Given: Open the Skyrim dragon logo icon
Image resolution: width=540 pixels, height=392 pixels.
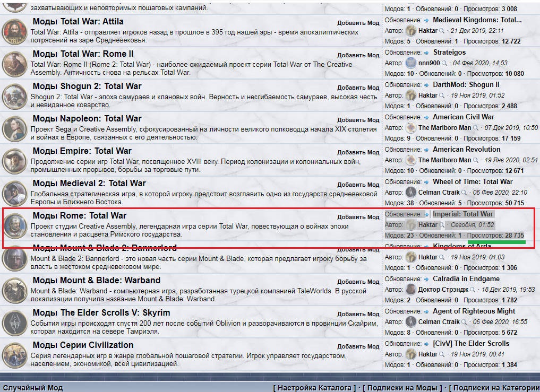Looking at the screenshot, I should point(14,323).
